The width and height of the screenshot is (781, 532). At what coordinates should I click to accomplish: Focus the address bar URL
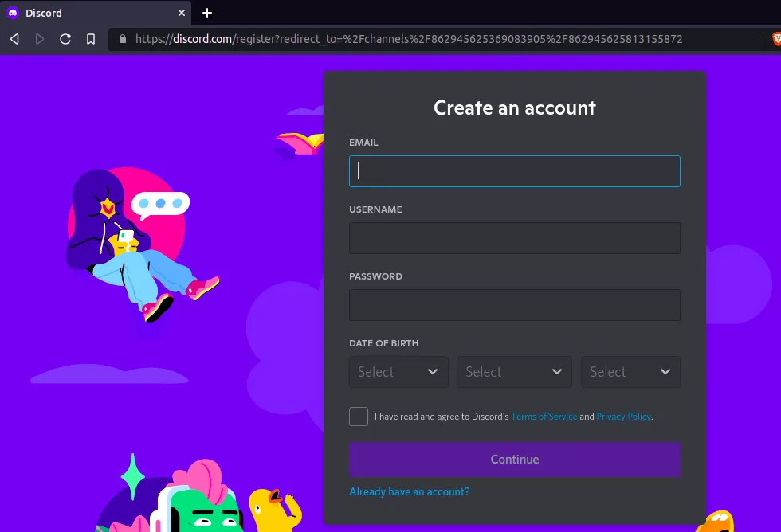click(x=408, y=39)
